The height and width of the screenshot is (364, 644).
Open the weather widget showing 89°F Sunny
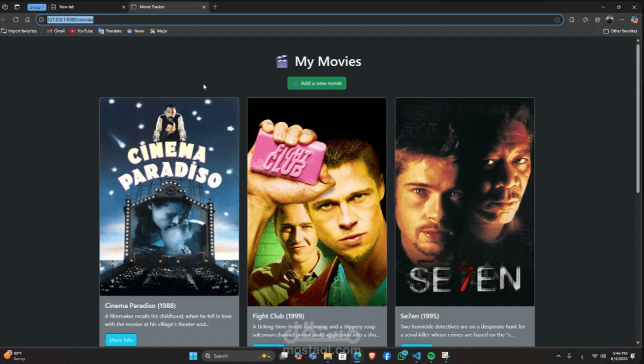[x=14, y=356]
